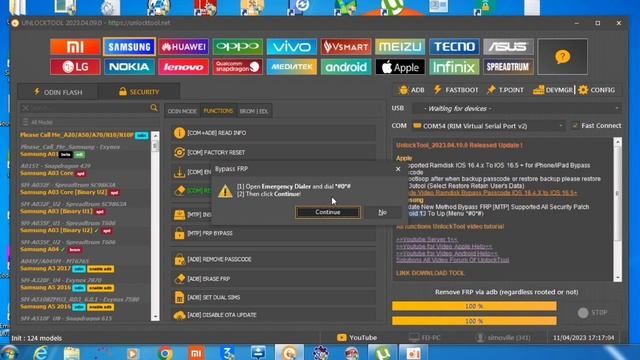
Task: Choose the Meizu brand logo
Action: click(x=400, y=47)
